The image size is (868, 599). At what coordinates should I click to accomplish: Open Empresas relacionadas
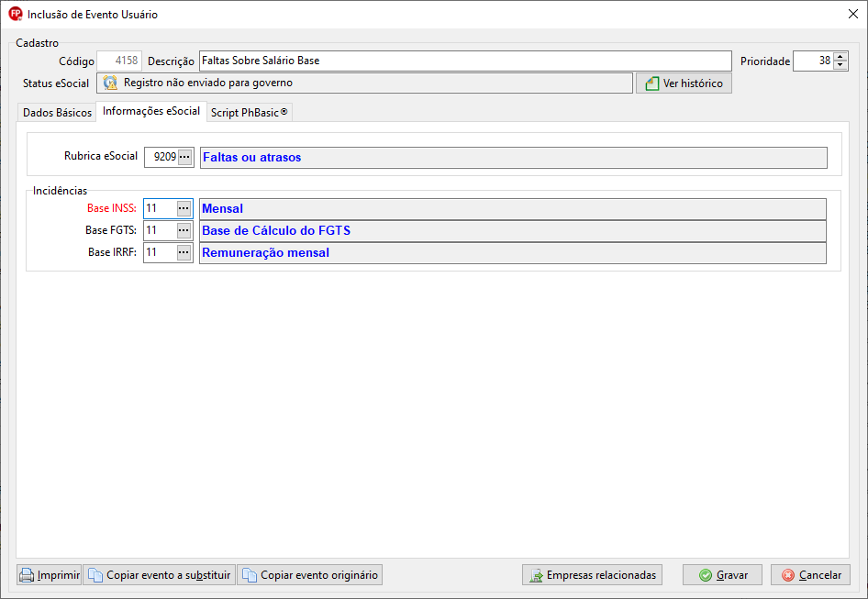click(x=593, y=575)
